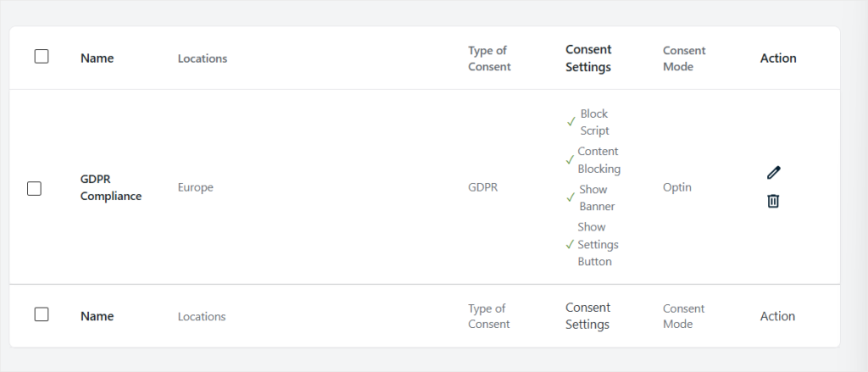Select the GDPR Compliance name cell
Viewport: 868px width, 372px height.
pos(111,187)
